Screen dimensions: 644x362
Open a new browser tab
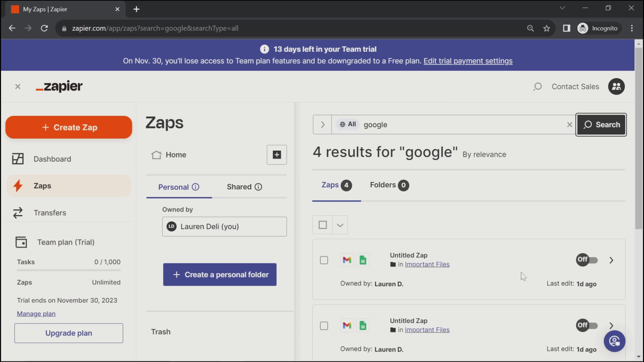click(136, 9)
